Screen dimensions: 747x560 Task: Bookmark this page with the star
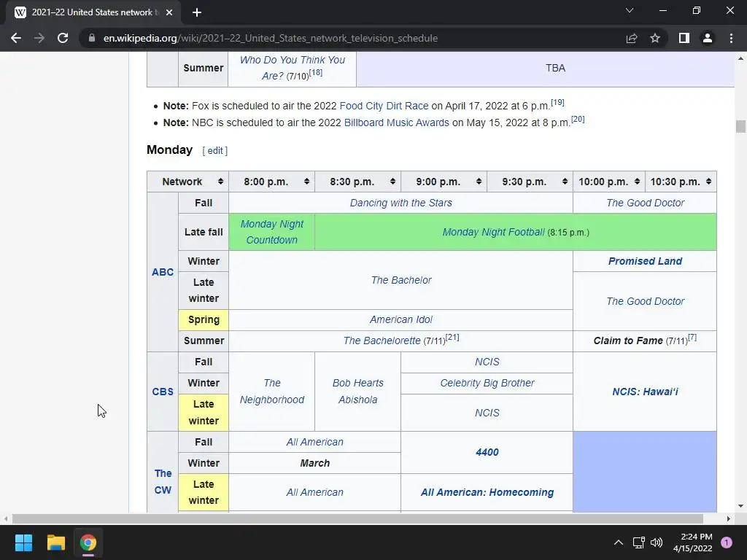pyautogui.click(x=655, y=38)
